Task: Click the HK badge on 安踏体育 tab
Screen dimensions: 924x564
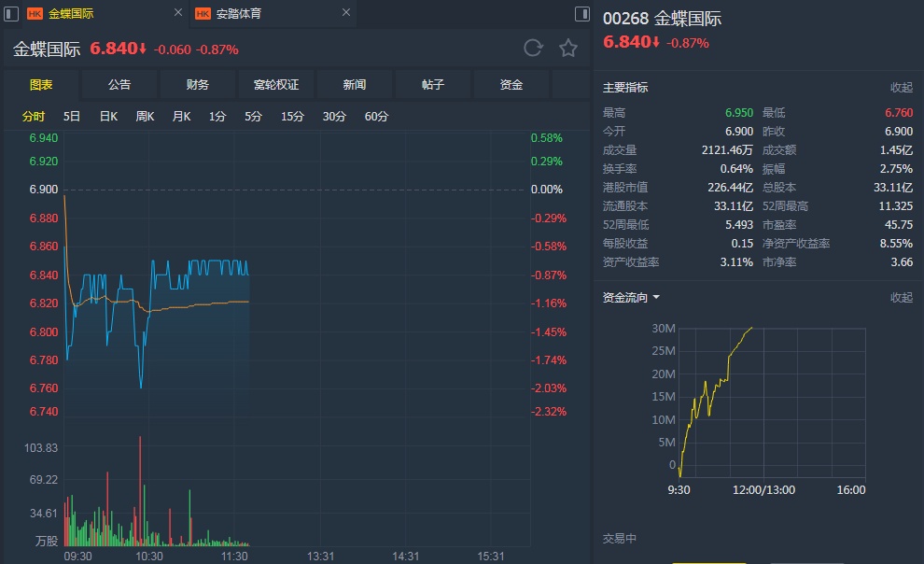Action: click(203, 14)
